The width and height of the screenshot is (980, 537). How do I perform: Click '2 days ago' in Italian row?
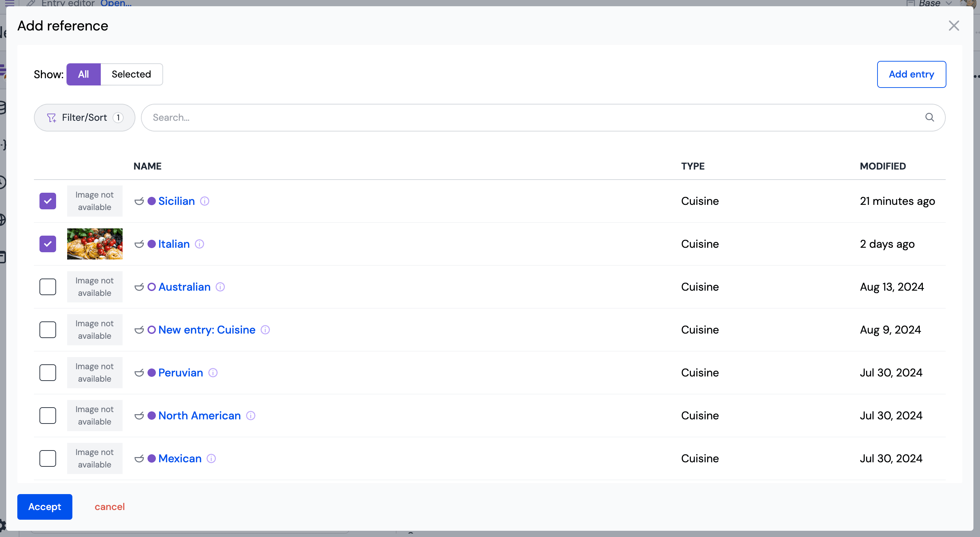887,244
